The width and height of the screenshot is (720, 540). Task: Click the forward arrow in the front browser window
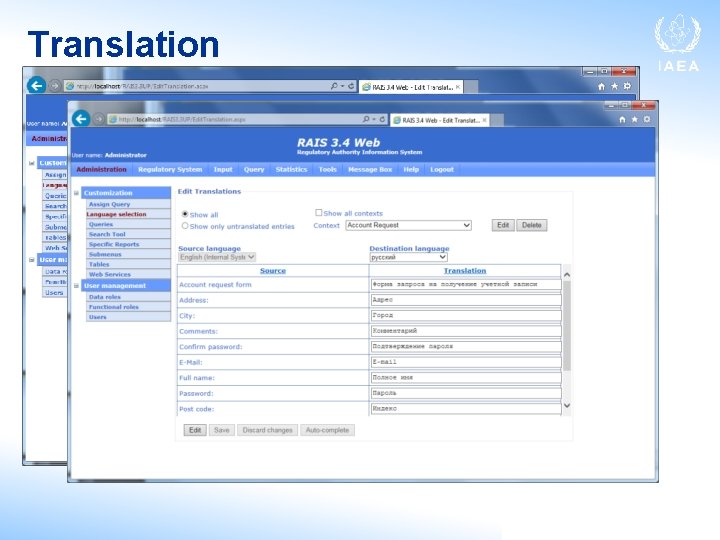coord(99,119)
